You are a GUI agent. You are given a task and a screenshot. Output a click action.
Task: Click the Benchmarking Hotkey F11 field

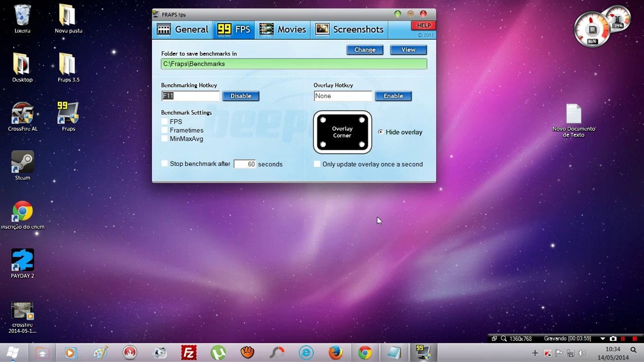click(x=191, y=96)
